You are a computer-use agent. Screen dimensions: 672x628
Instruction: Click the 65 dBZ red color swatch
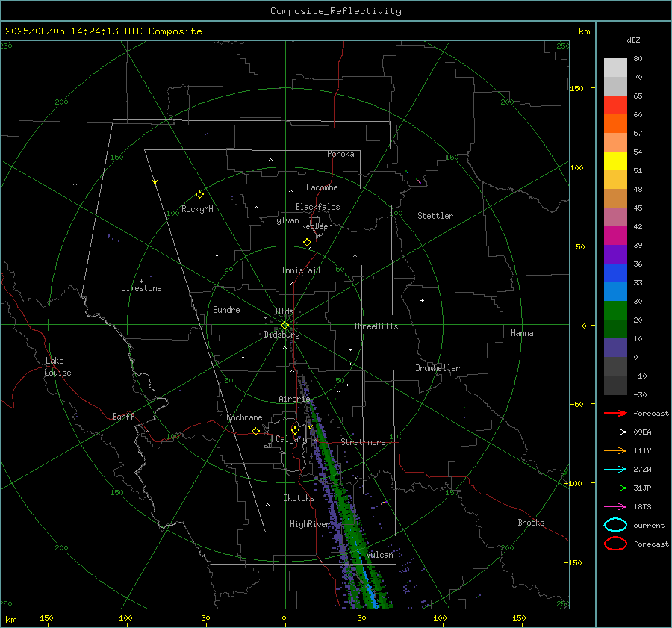[x=615, y=105]
